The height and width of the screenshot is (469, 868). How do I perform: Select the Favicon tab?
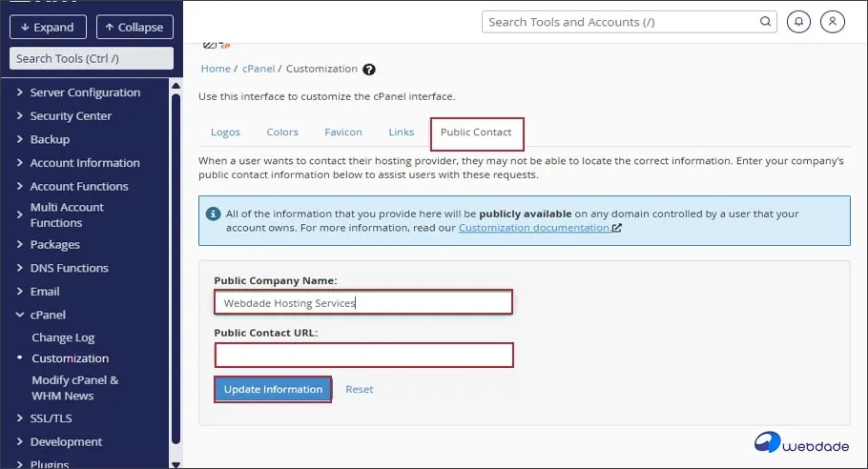[343, 133]
